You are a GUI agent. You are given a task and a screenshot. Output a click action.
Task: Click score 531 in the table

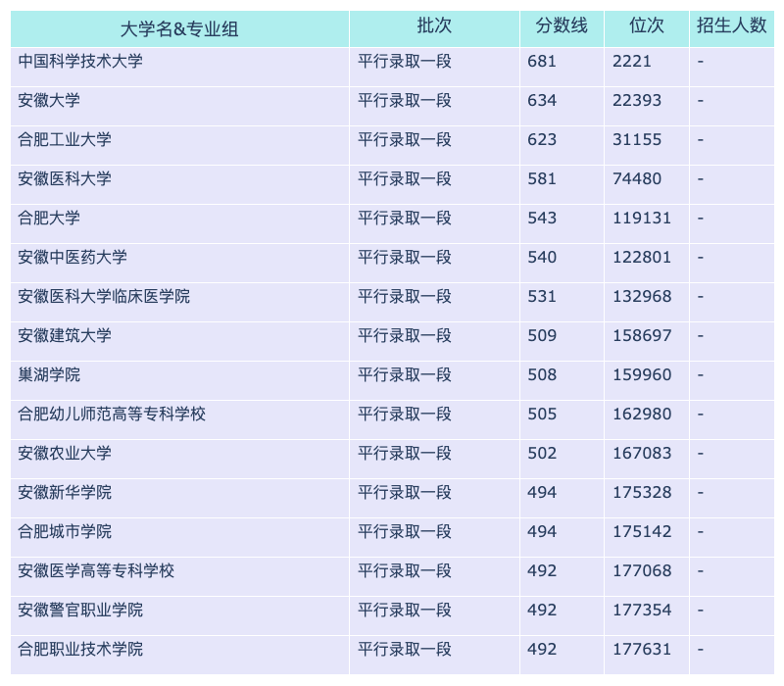point(542,296)
